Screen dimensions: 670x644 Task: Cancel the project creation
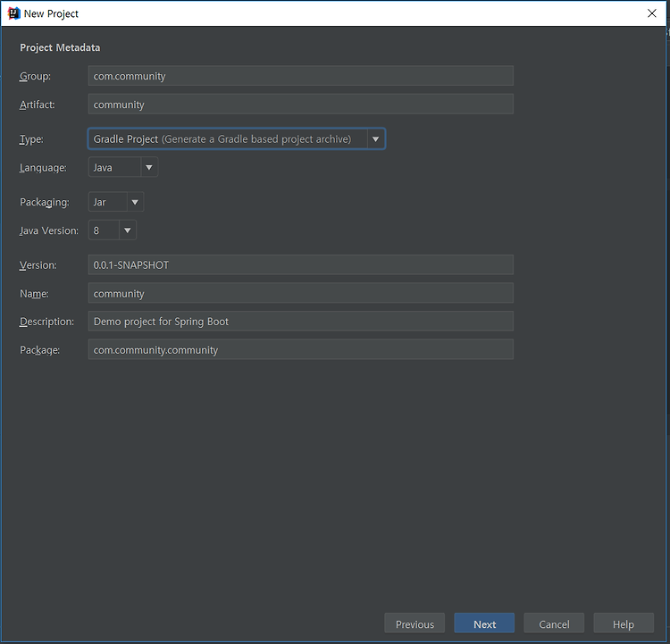click(x=554, y=623)
